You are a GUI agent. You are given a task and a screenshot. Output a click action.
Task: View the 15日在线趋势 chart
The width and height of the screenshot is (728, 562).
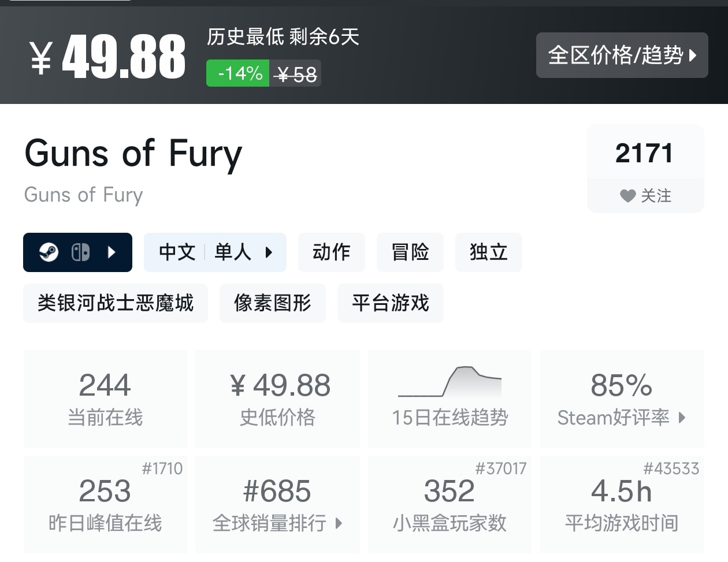point(450,399)
